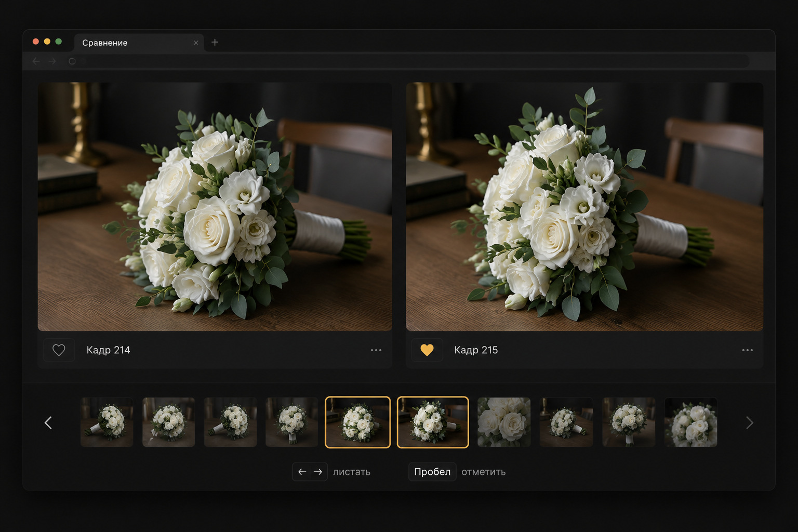Click the Кадр 214 caption
This screenshot has width=798, height=532.
(108, 350)
